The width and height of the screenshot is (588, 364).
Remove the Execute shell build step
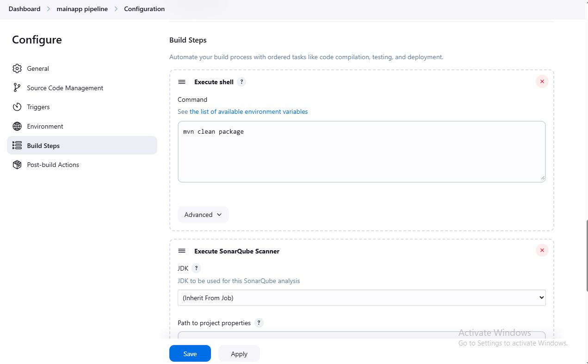pyautogui.click(x=542, y=81)
